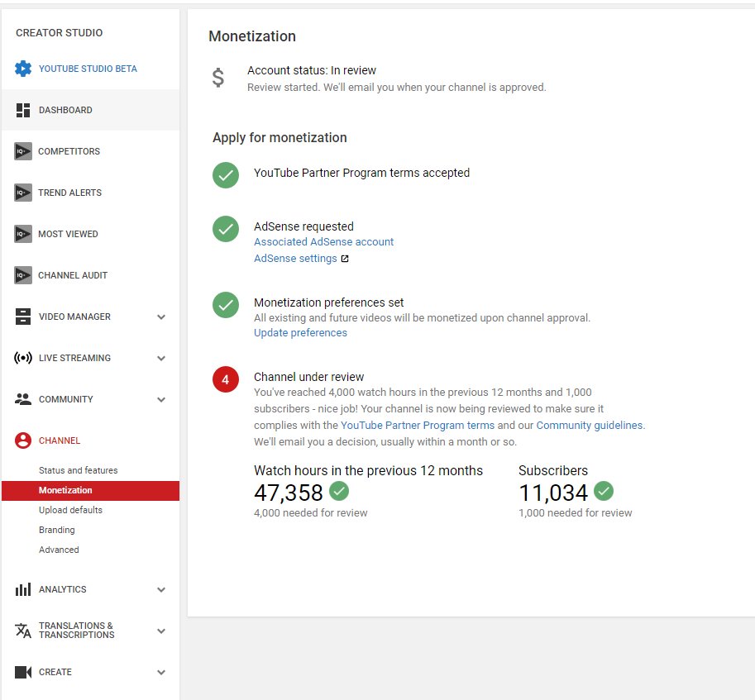Expand the Video Manager chevron
The height and width of the screenshot is (700, 755).
click(x=161, y=317)
